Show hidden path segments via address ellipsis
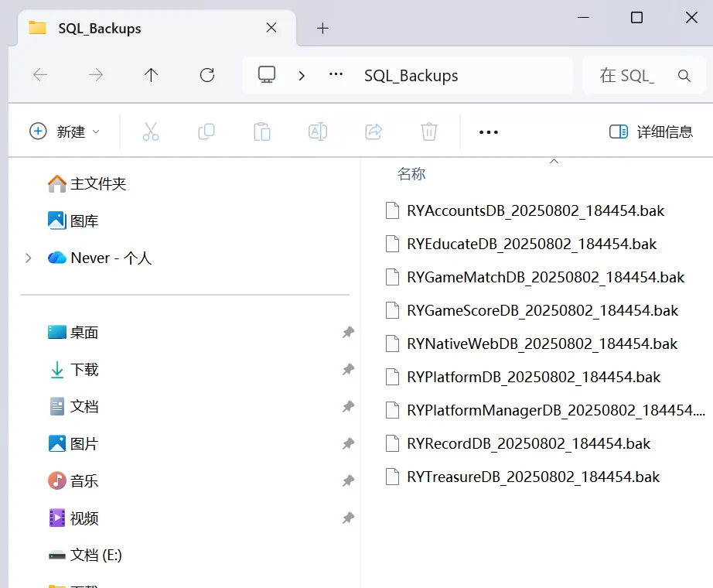 click(x=336, y=74)
